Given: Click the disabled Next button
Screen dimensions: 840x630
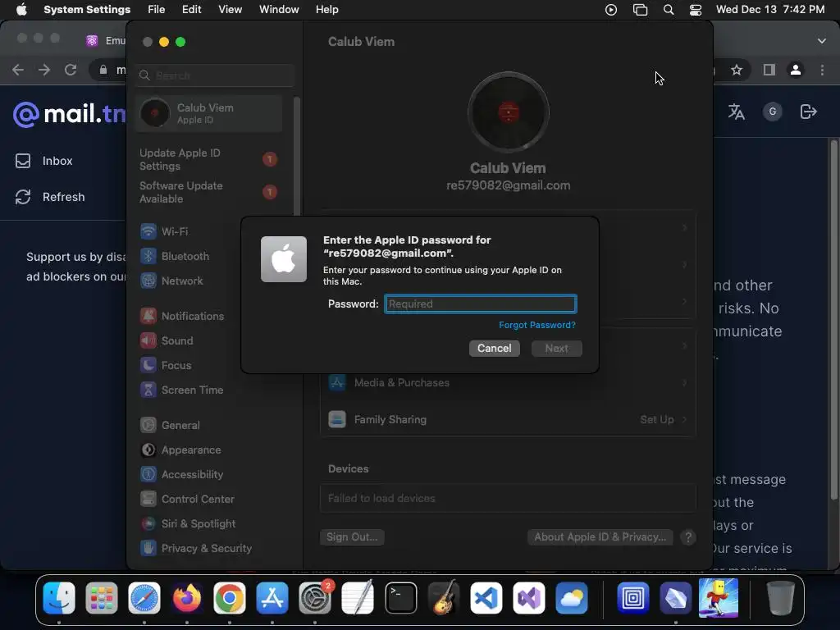Looking at the screenshot, I should pyautogui.click(x=557, y=348).
